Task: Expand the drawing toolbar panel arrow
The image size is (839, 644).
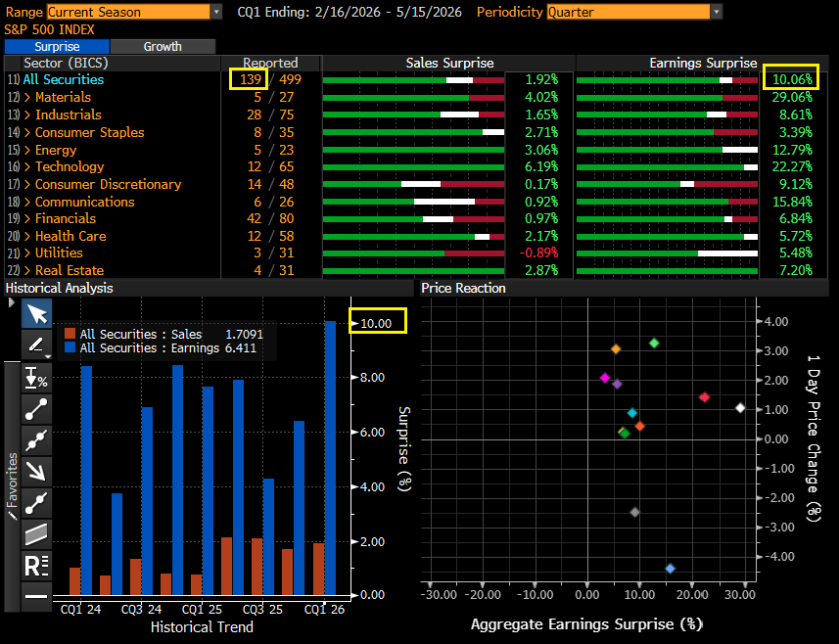Action: (11, 303)
